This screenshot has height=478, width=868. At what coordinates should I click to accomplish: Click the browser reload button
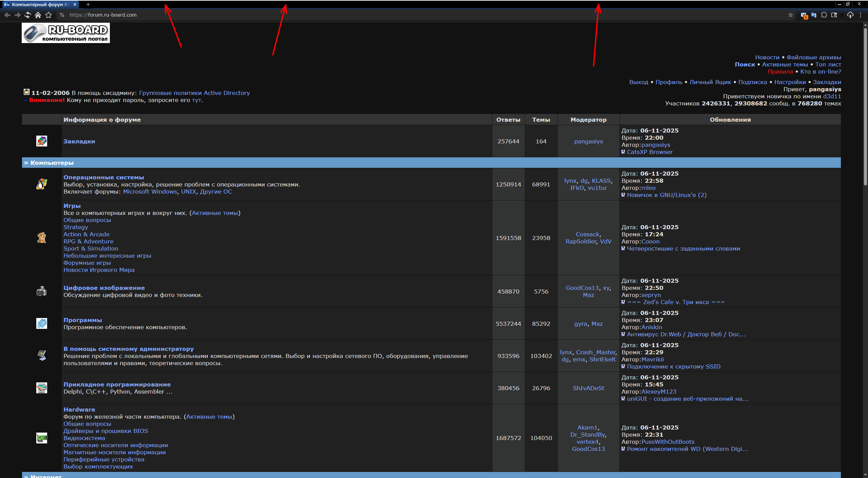pos(28,15)
